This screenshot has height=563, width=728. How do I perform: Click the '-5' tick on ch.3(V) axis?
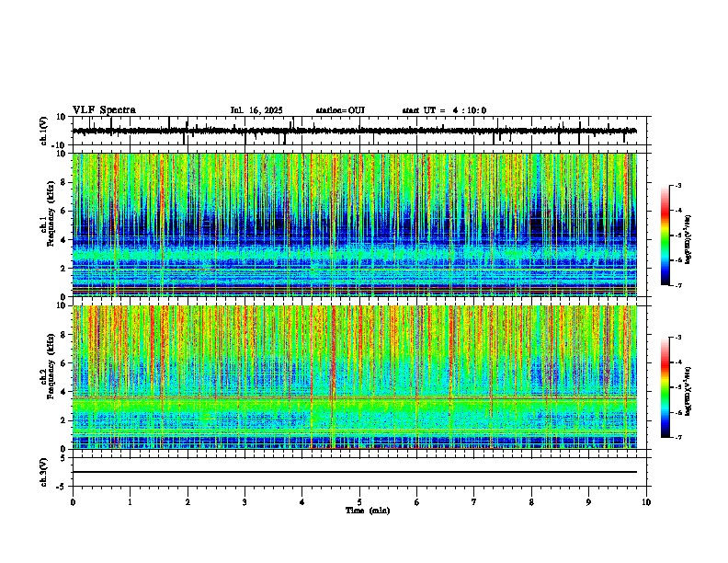click(62, 487)
